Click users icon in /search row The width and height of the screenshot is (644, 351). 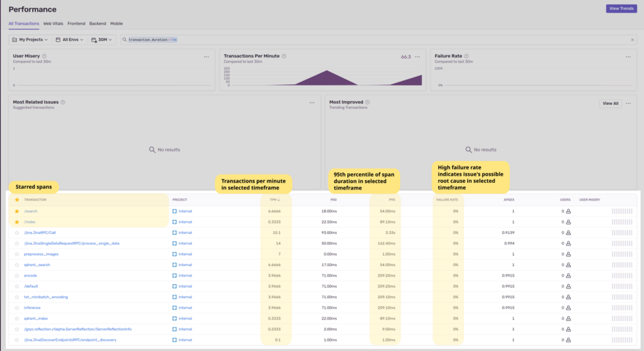pyautogui.click(x=568, y=212)
